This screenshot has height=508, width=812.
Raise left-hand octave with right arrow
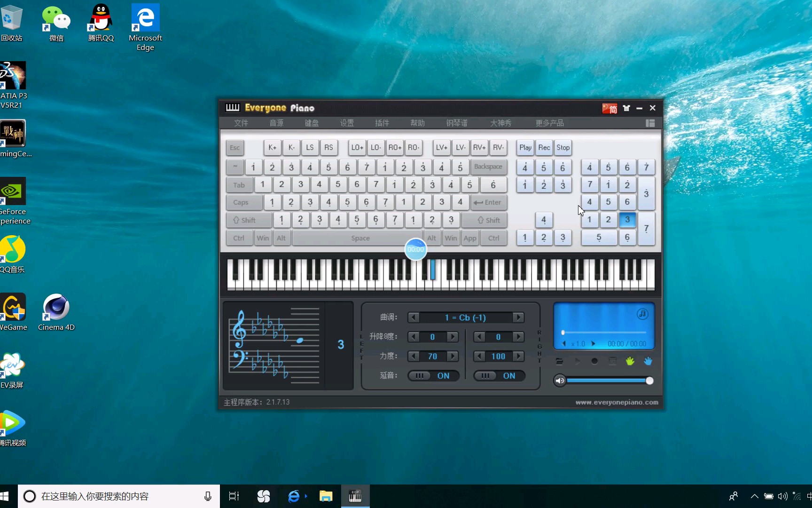[453, 337]
